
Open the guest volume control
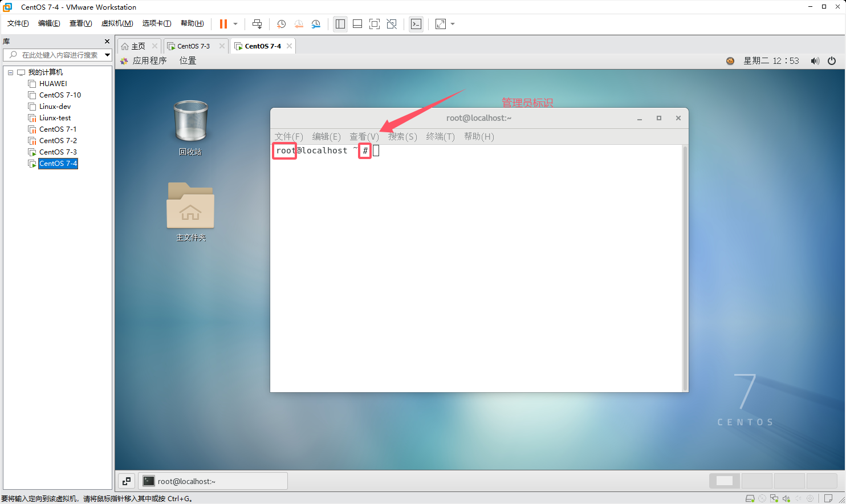815,60
